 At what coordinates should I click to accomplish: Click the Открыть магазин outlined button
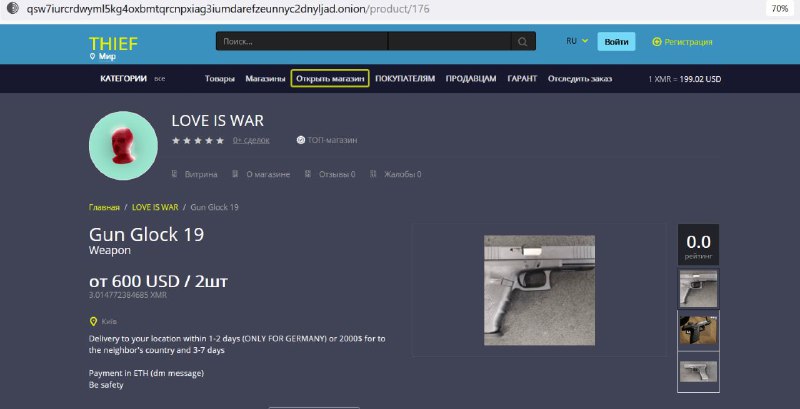(x=330, y=79)
